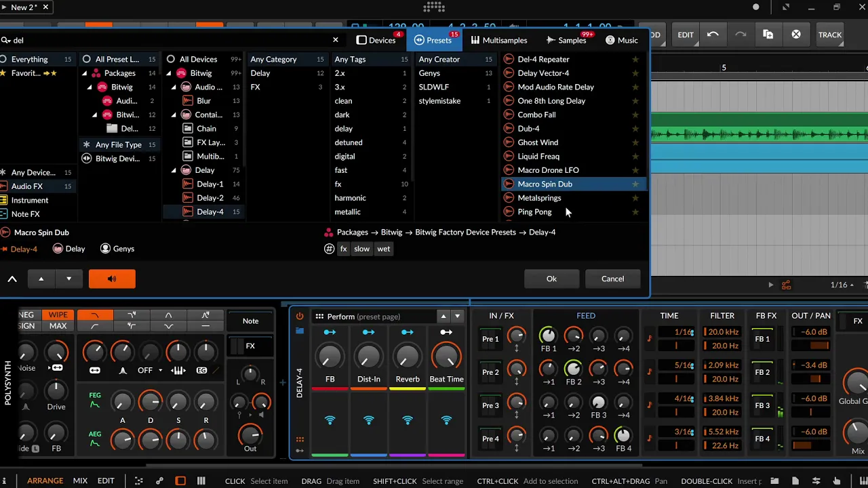Image resolution: width=868 pixels, height=488 pixels.
Task: Click the 20.0 kHz filter value top row
Action: [722, 332]
